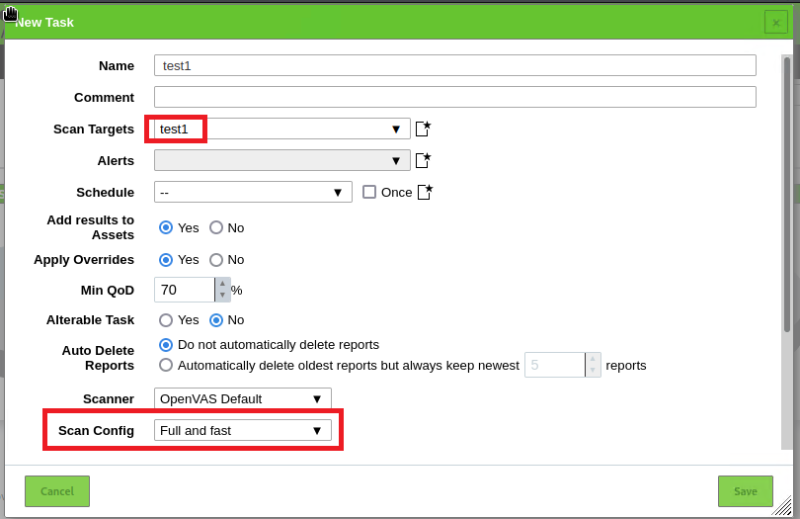Open the Scanner dropdown showing OpenVAS Default
The width and height of the screenshot is (800, 519).
(243, 398)
